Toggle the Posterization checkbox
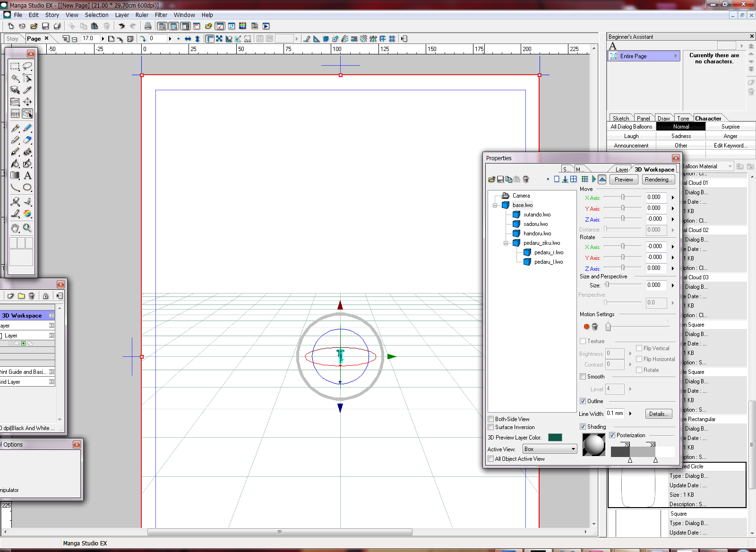 click(612, 435)
